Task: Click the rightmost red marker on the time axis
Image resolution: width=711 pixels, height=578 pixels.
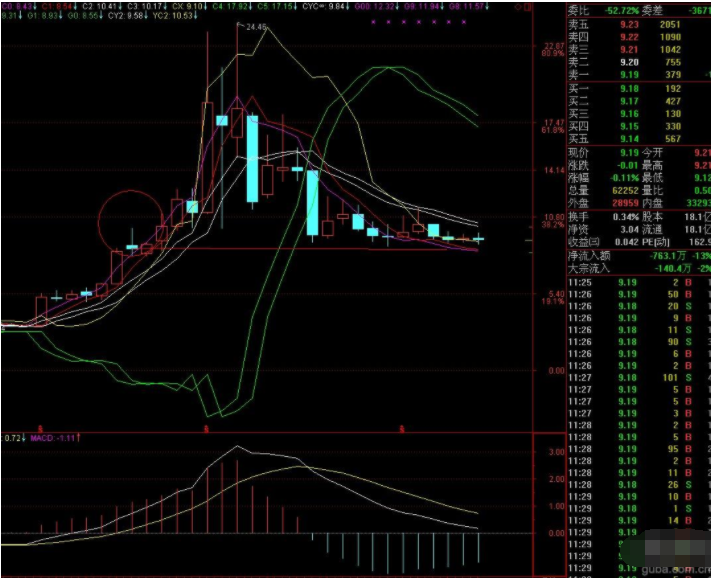Action: [x=401, y=428]
